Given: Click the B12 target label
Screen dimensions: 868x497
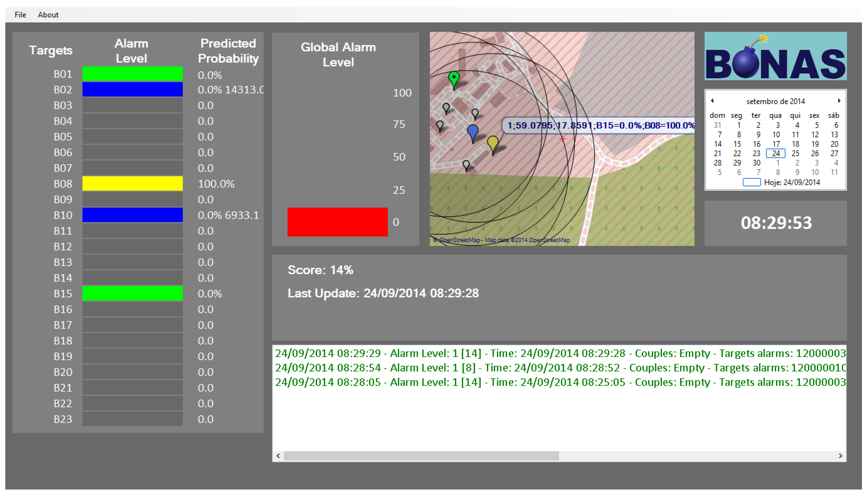Looking at the screenshot, I should point(63,247).
